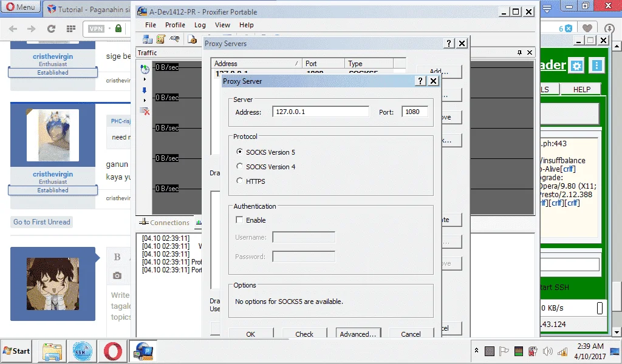This screenshot has height=364, width=622.
Task: Open the Advanced... settings button
Action: 358,334
